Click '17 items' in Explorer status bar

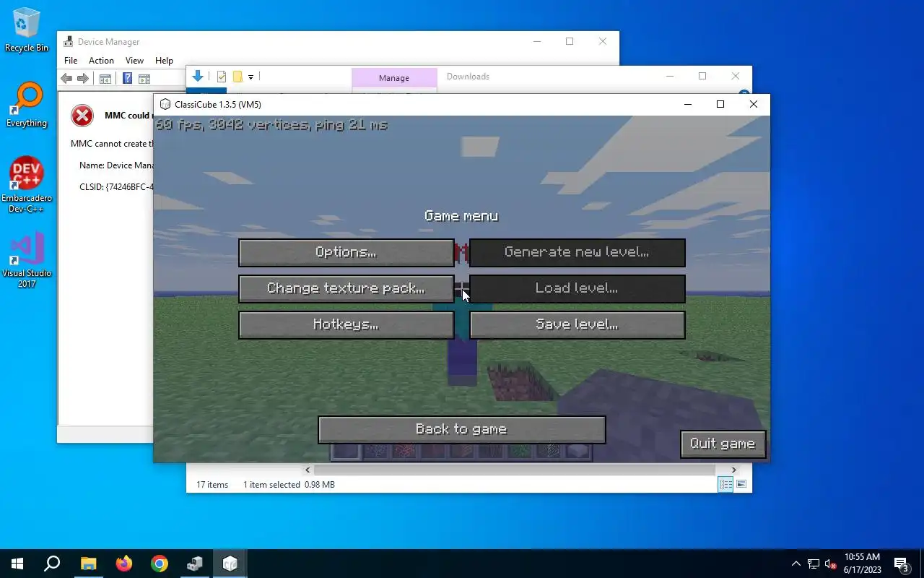click(x=212, y=485)
